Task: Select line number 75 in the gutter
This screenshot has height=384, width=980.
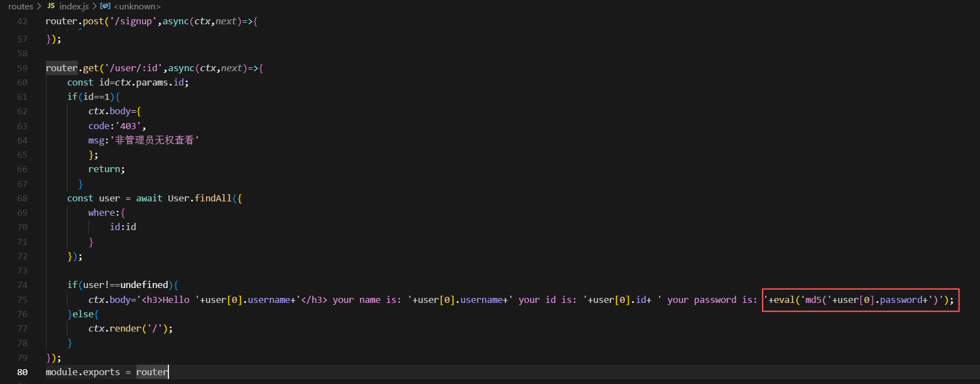Action: pos(22,300)
